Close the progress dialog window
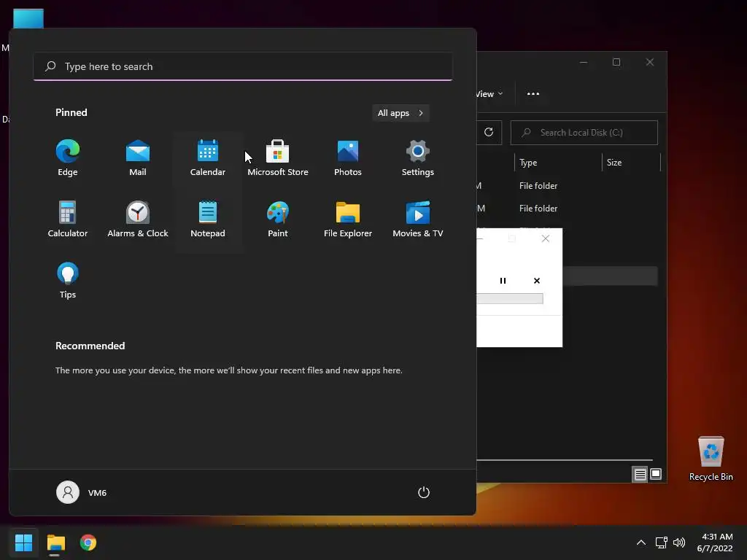Screen dimensions: 747x560 pyautogui.click(x=546, y=238)
